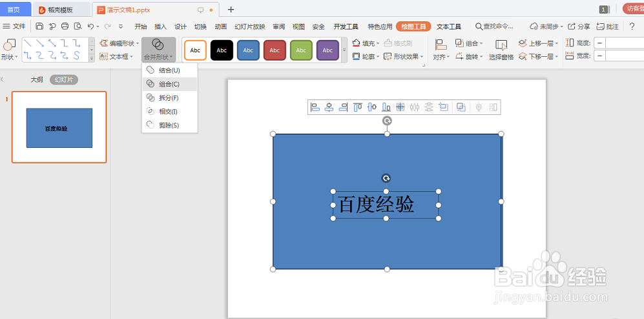Choose 相交(I) from merge shapes menu
The height and width of the screenshot is (319, 644).
[169, 111]
